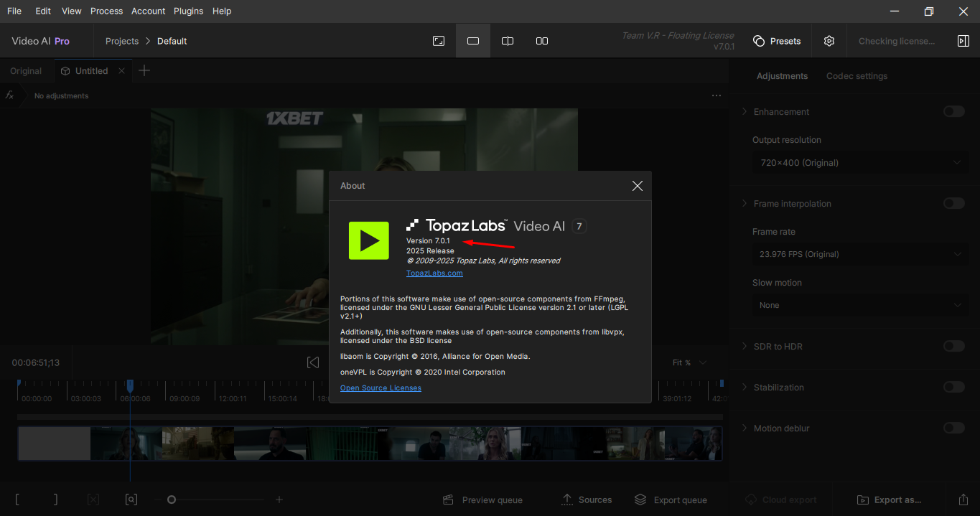Click the set in-point bracket icon

point(17,499)
